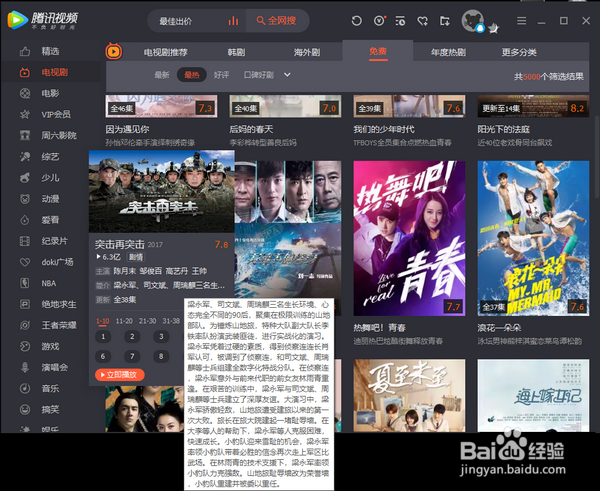This screenshot has height=491, width=600.
Task: Open 王者荣耀 sidebar category
Action: [x=59, y=326]
